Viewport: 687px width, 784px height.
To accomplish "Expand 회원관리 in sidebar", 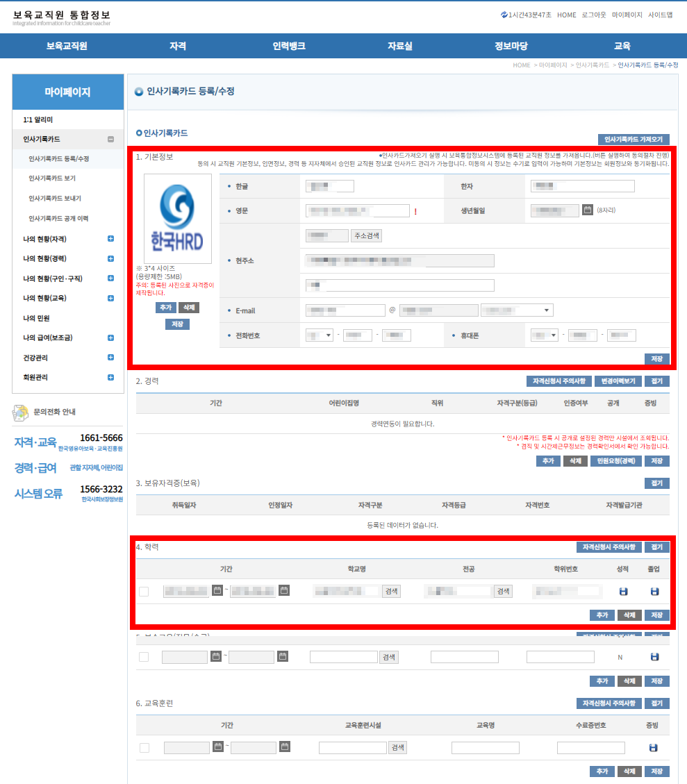I will (110, 377).
